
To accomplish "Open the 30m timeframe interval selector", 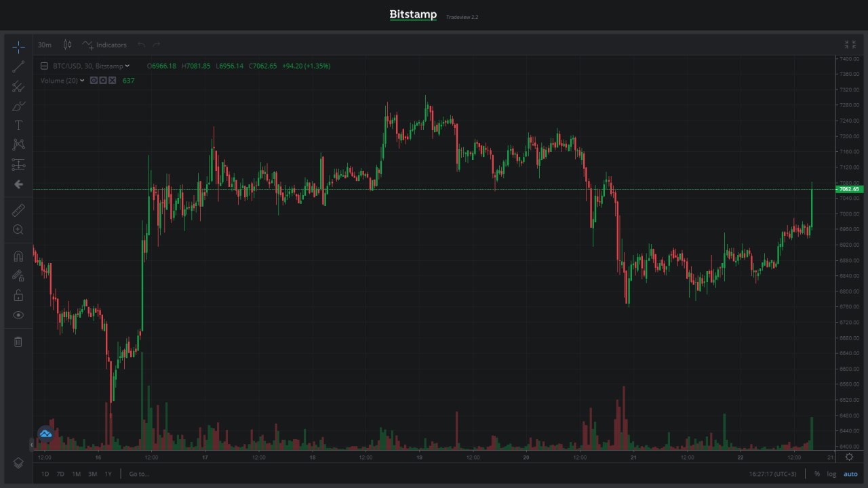I will click(x=45, y=45).
